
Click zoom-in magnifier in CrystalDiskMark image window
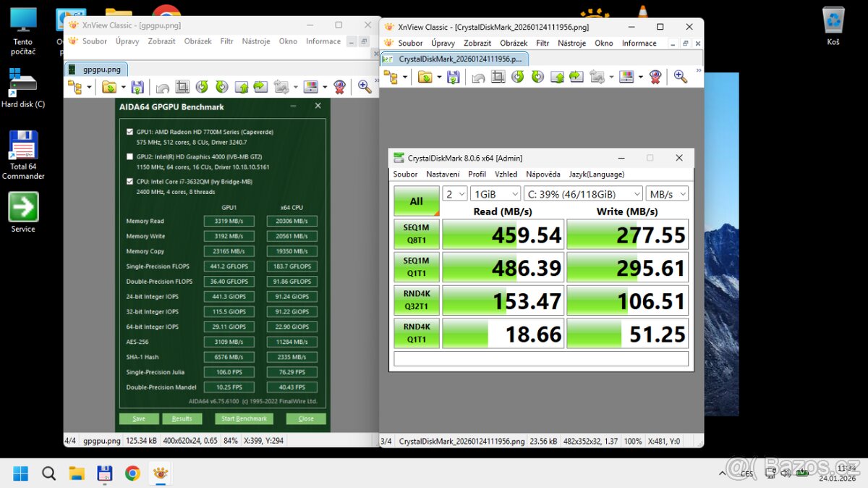(681, 77)
